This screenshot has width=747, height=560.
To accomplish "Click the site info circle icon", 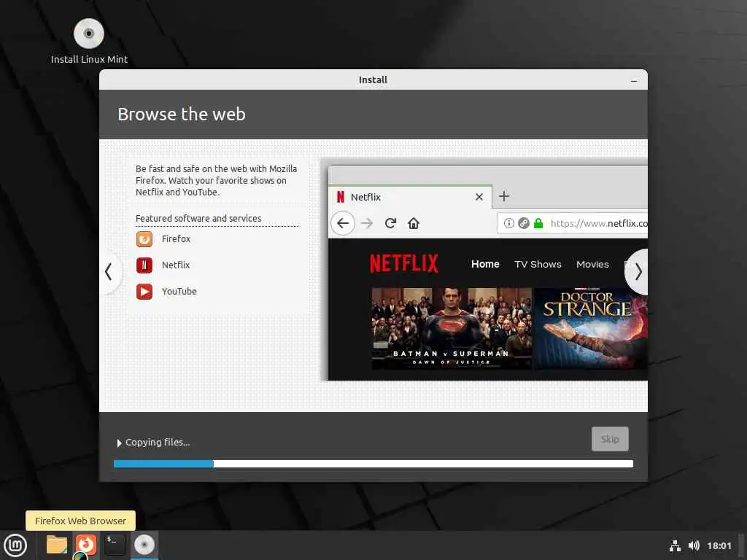I will 508,223.
